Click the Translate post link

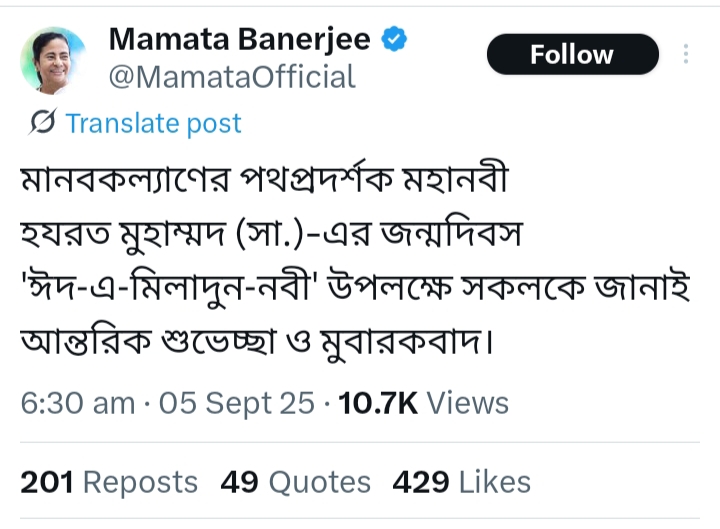pos(153,123)
